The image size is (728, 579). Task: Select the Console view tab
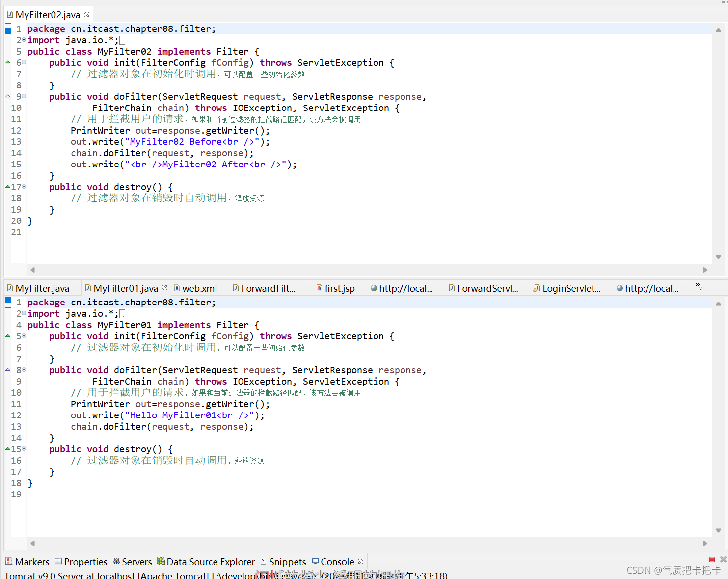(333, 562)
